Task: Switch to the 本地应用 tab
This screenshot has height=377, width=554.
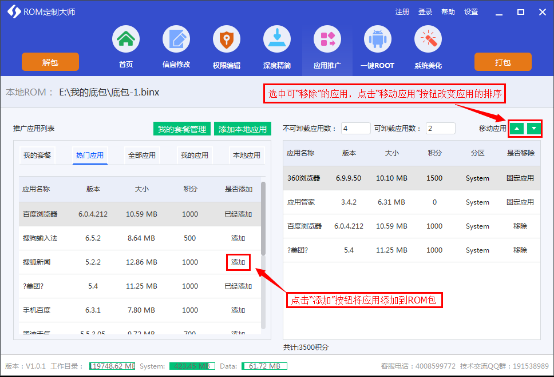Action: click(247, 155)
